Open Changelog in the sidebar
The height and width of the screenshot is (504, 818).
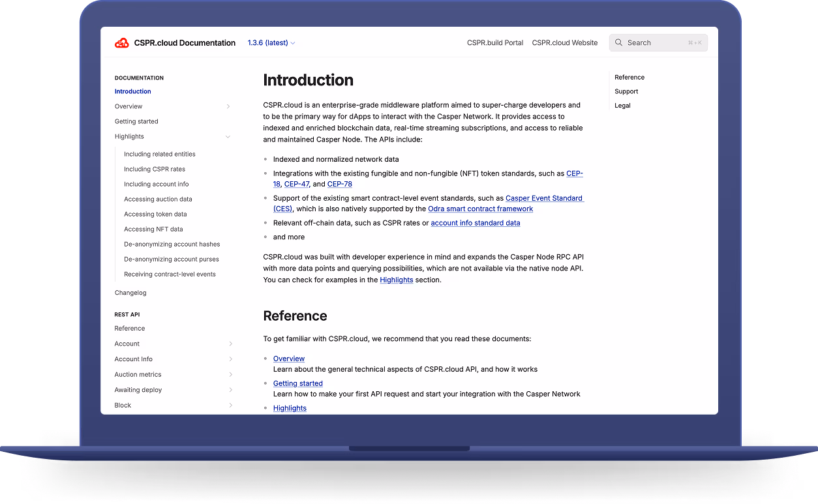[x=130, y=293]
